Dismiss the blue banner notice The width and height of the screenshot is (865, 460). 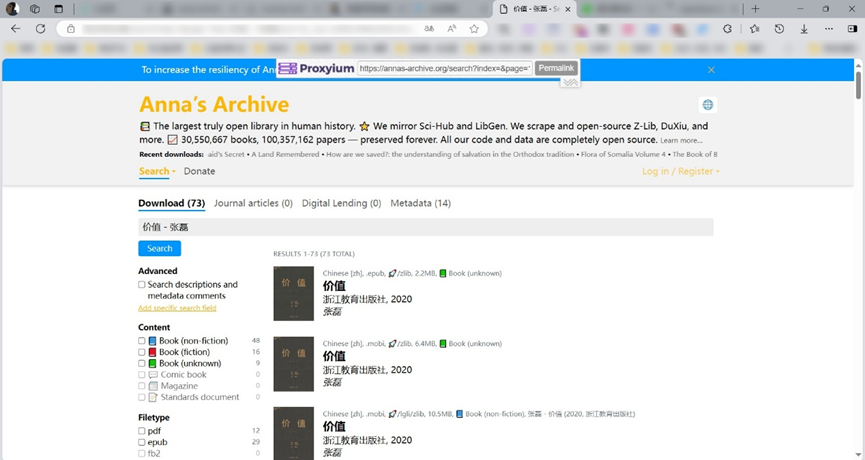click(x=711, y=70)
